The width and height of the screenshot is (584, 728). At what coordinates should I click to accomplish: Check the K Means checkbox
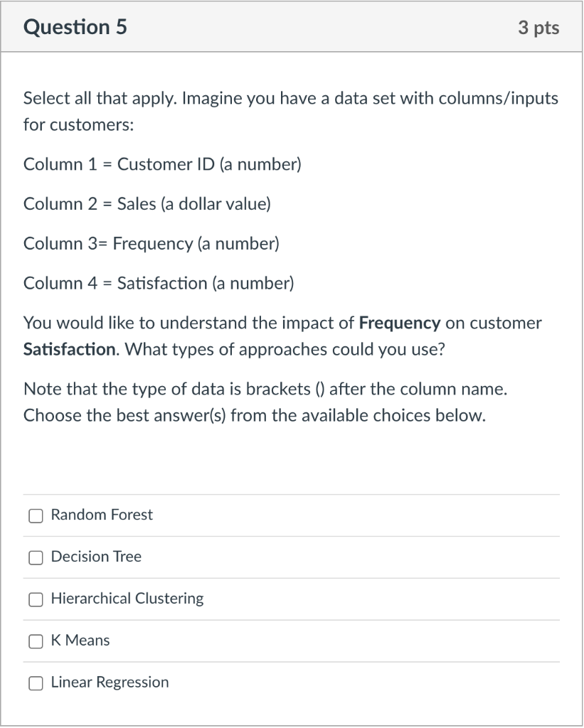coord(36,641)
